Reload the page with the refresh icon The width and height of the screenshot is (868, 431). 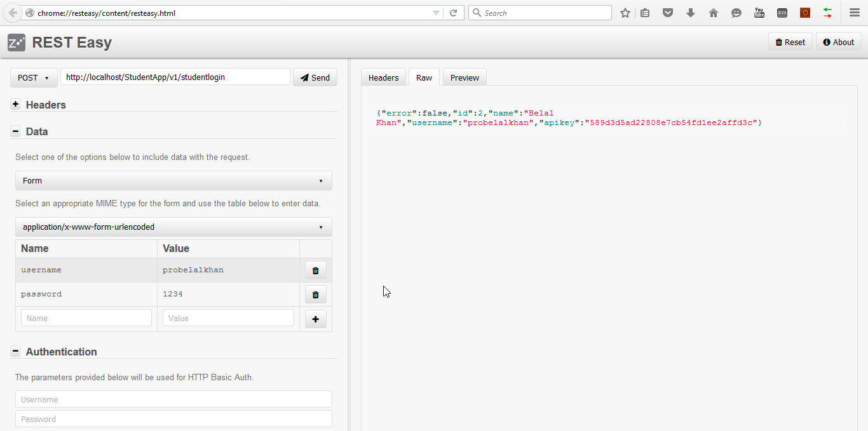454,13
